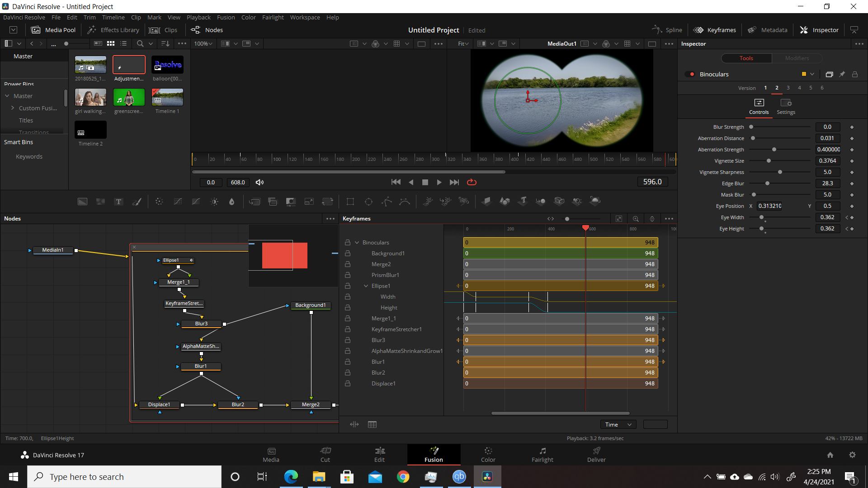Collapse the Master bin tree

[7, 96]
